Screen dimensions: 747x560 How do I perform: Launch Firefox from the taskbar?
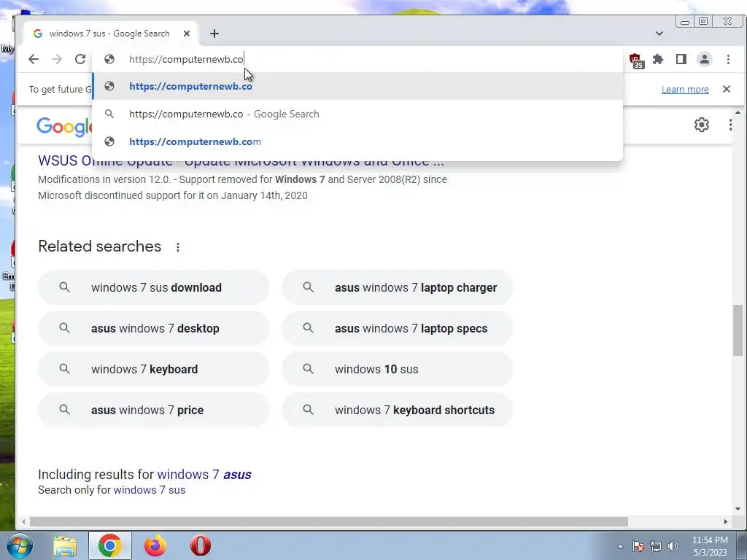155,545
